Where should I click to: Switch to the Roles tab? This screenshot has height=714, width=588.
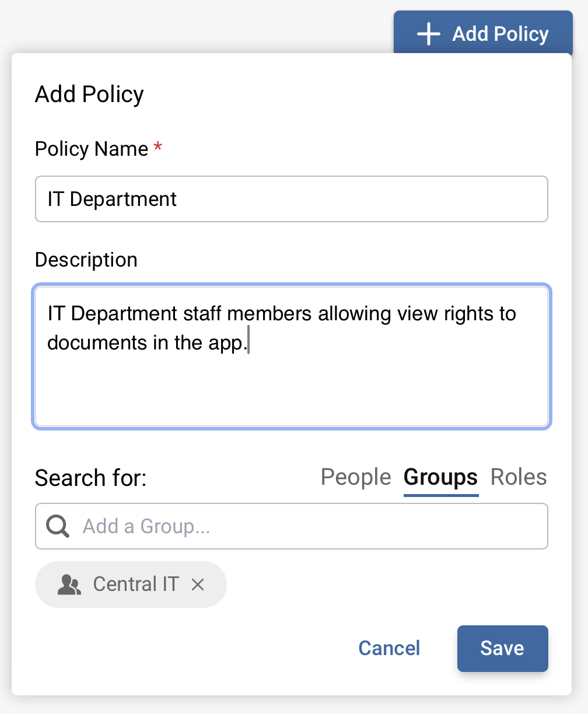coord(518,477)
